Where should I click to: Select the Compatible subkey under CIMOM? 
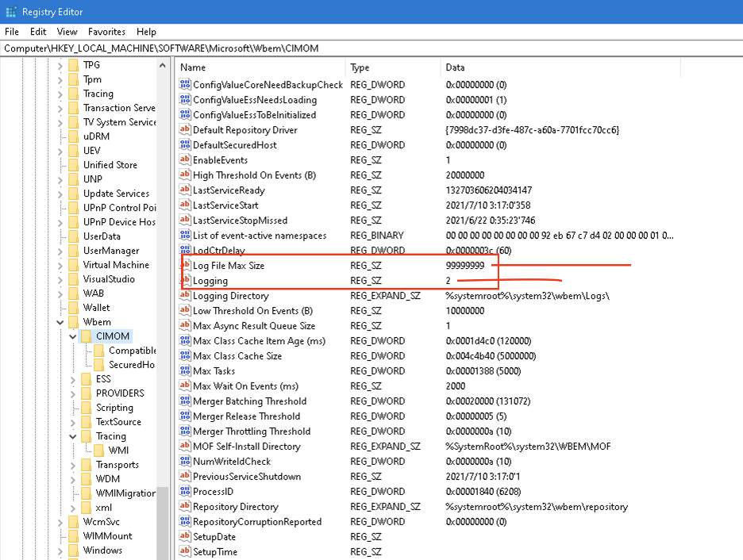133,351
